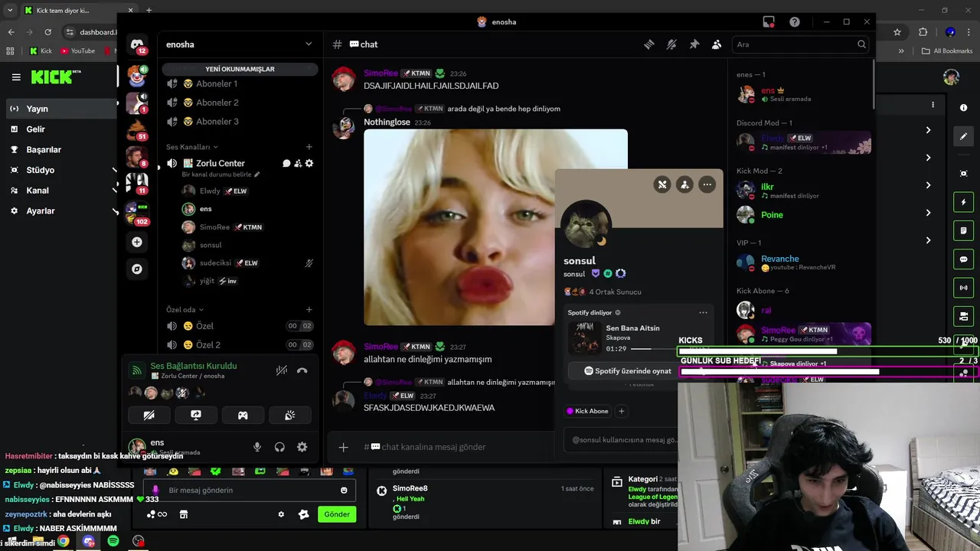Toggle noise suppression in voice connection panel
Viewport: 980px width, 551px height.
(281, 370)
